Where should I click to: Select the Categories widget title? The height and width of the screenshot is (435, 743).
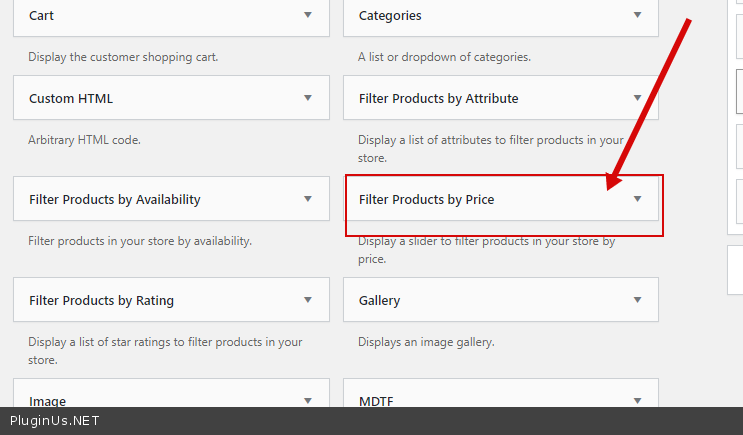[x=390, y=15]
